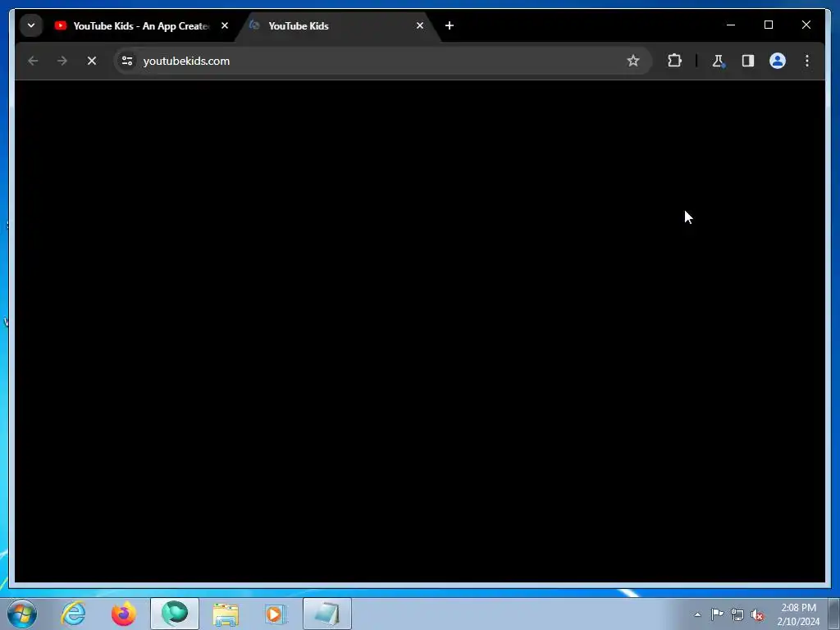Viewport: 840px width, 630px height.
Task: Open Windows Explorer folder on taskbar
Action: click(x=226, y=614)
